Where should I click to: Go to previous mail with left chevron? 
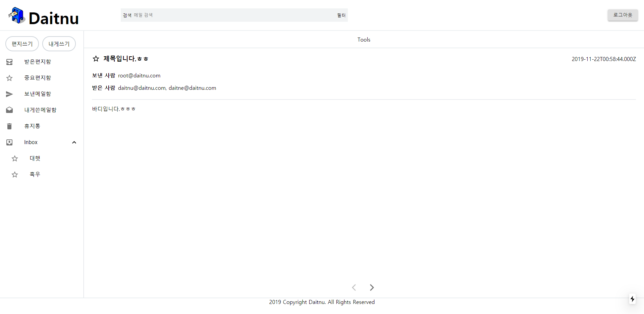coord(354,288)
